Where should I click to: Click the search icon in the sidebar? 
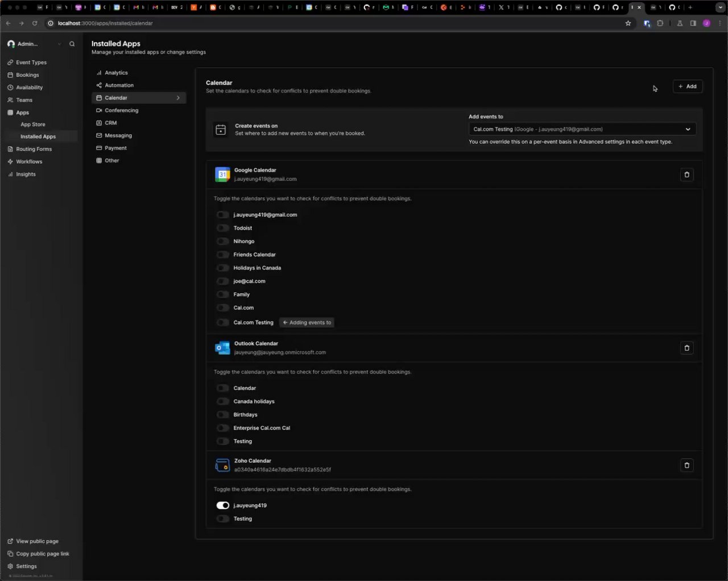(72, 44)
